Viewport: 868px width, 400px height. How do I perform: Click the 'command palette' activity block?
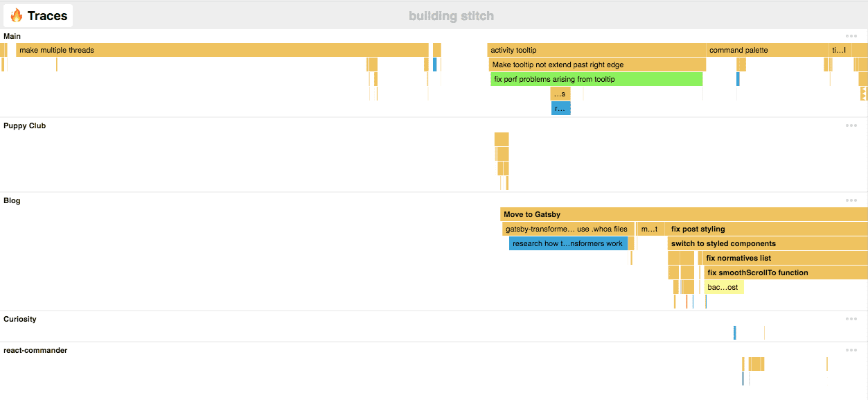pyautogui.click(x=767, y=50)
